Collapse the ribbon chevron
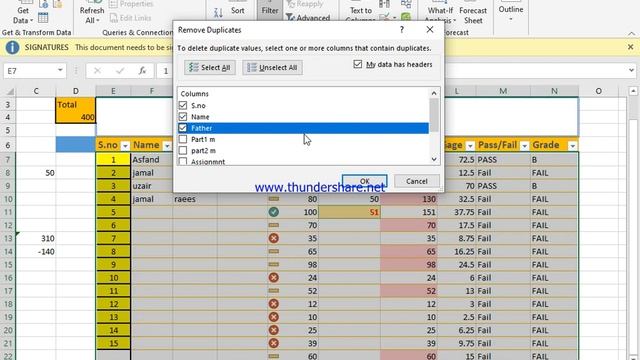This screenshot has width=640, height=360. pos(631,33)
